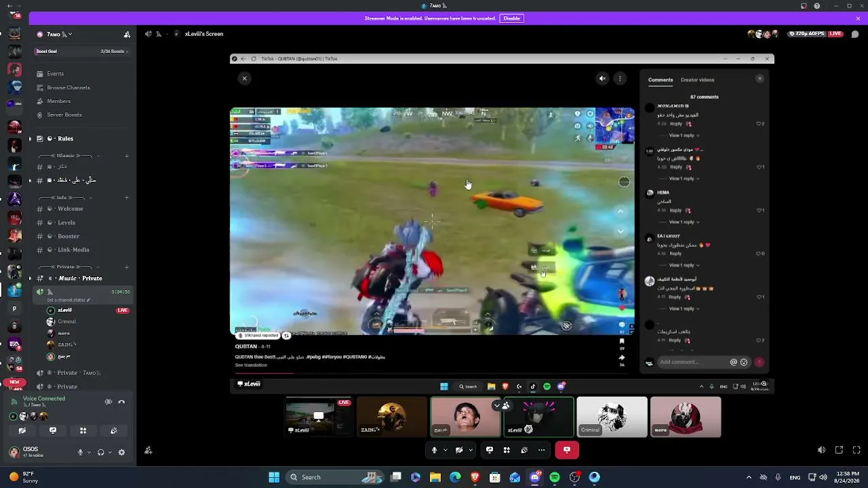Mute microphone in the call control bar

tap(435, 449)
